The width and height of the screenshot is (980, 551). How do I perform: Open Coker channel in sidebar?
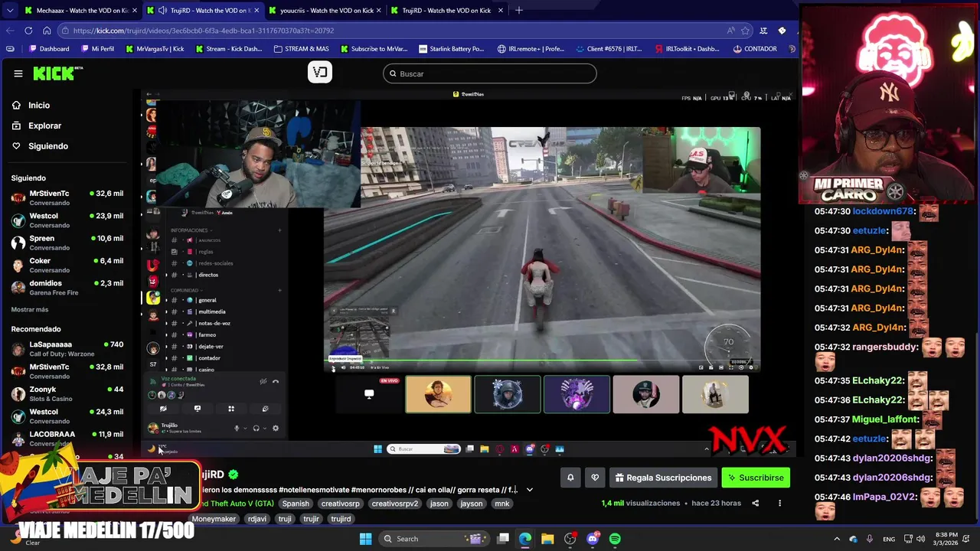[x=67, y=265]
